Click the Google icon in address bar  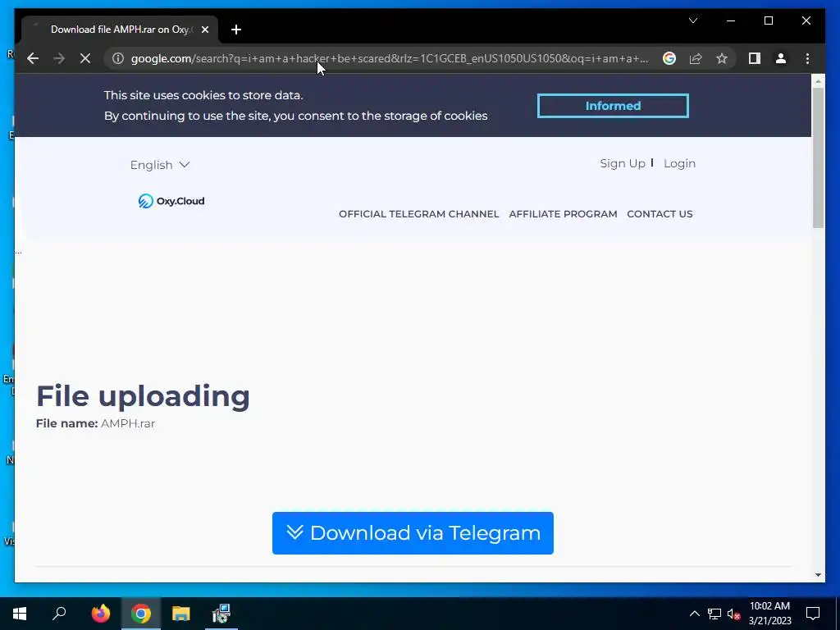pyautogui.click(x=669, y=58)
